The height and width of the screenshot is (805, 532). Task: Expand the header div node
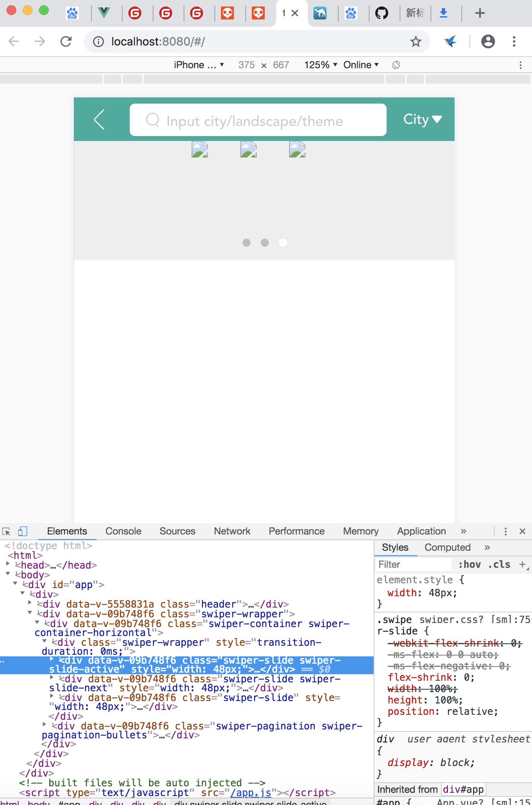coord(30,603)
